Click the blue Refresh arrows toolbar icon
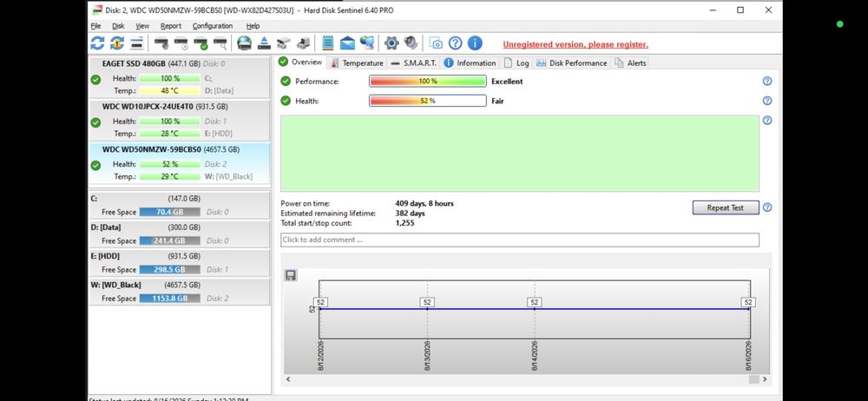The image size is (868, 401). point(97,43)
